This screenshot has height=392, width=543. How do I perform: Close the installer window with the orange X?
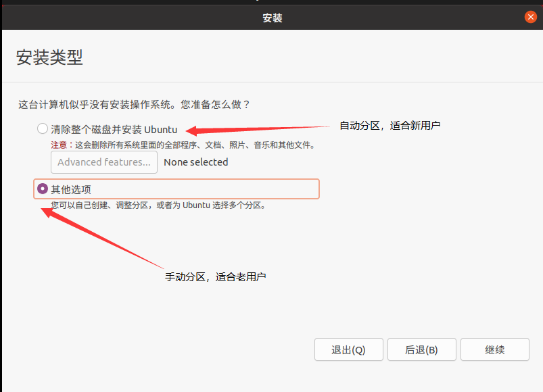click(531, 17)
